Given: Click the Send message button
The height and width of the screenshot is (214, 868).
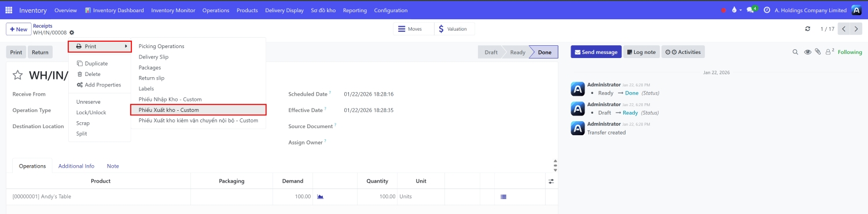Looking at the screenshot, I should tap(596, 52).
